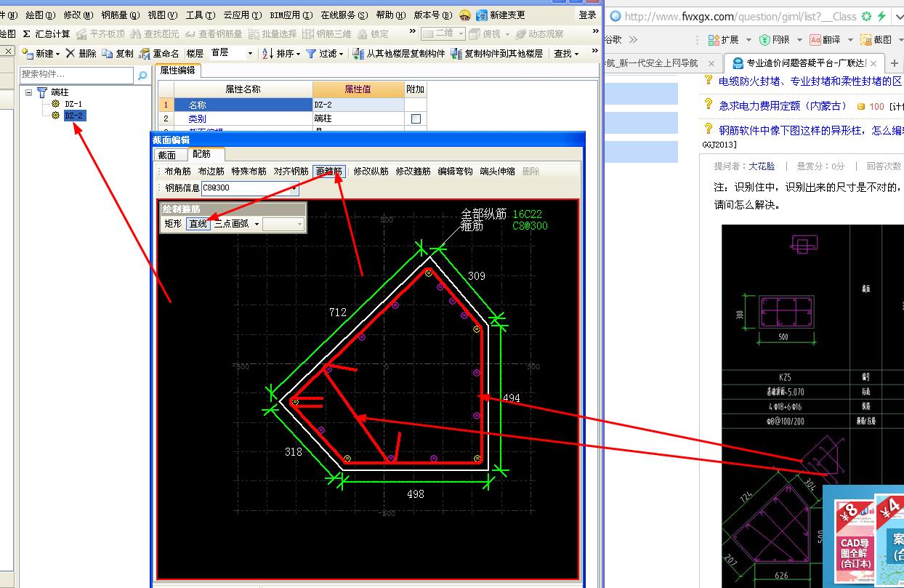904x588 pixels.
Task: Click 复制构件到其他楼层 icon
Action: click(x=456, y=54)
